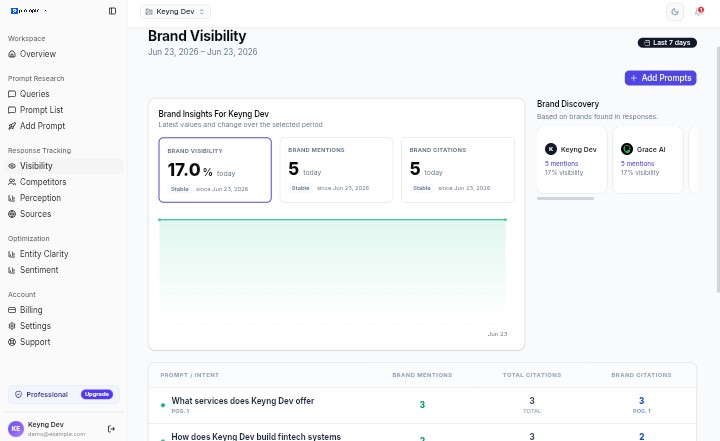
Task: Open the Queries page
Action: click(64, 94)
